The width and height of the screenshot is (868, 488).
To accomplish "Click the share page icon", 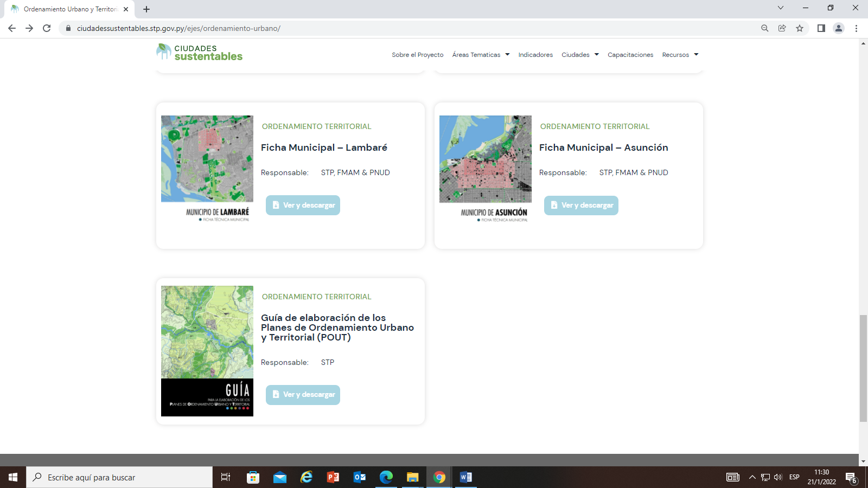I will tap(782, 28).
